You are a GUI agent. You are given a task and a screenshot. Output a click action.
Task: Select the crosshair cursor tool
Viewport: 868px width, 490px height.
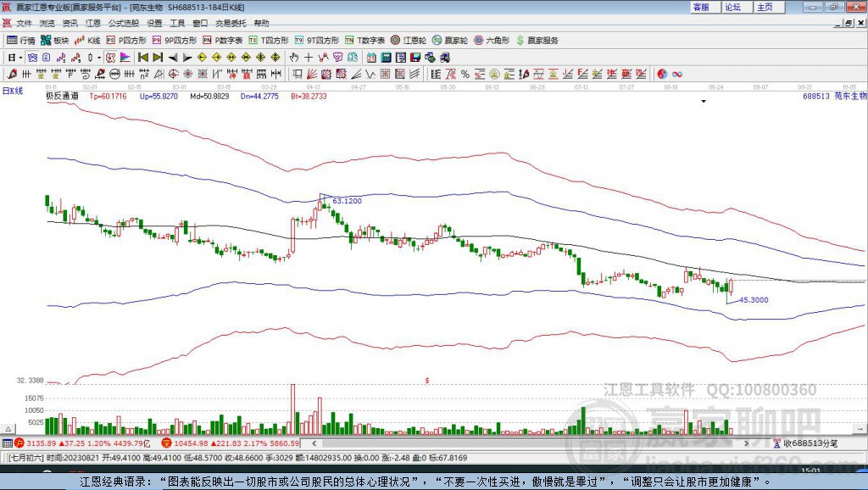[309, 58]
